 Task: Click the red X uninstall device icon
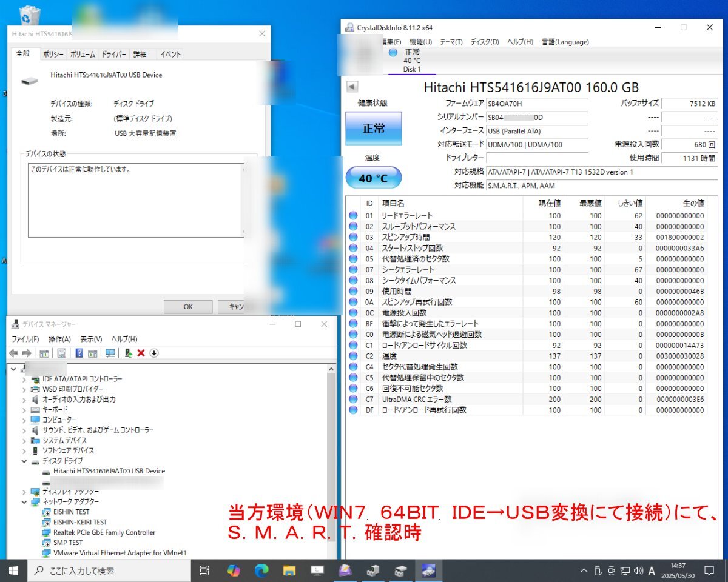(x=141, y=353)
